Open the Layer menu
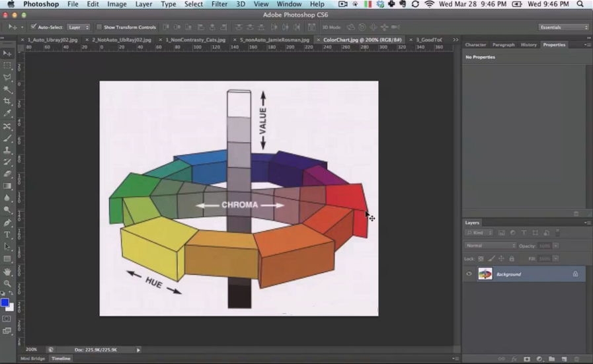 143,4
